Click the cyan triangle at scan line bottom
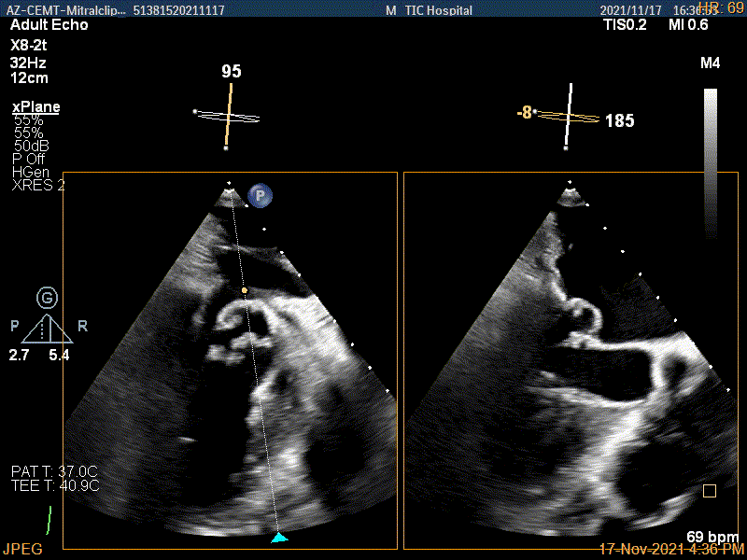 click(279, 538)
